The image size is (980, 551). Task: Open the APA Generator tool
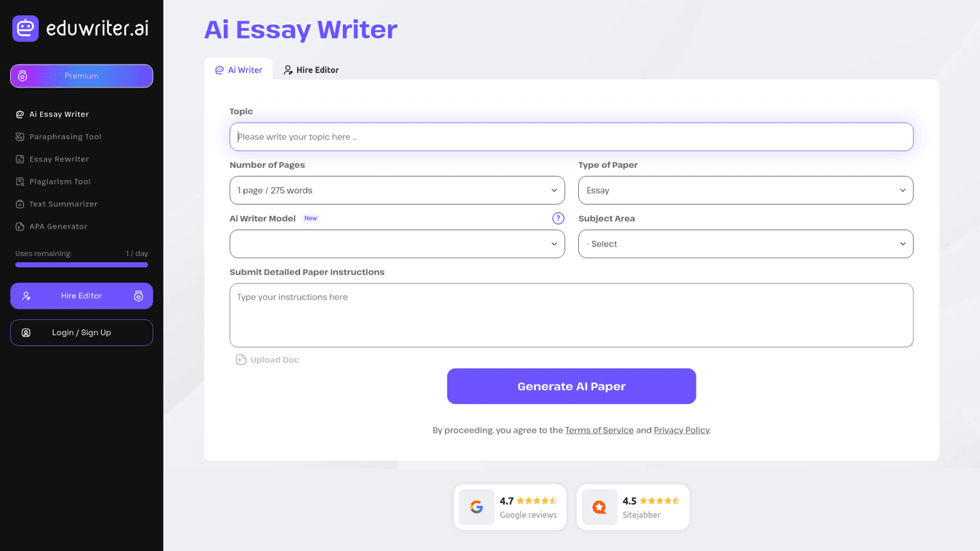pyautogui.click(x=58, y=226)
